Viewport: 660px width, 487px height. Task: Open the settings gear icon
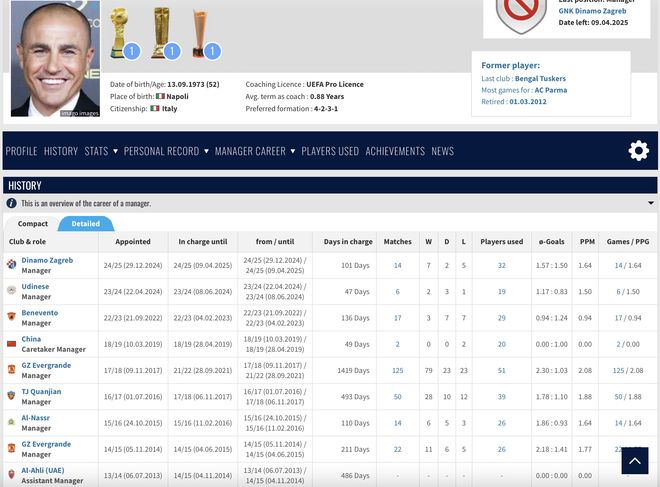(638, 151)
